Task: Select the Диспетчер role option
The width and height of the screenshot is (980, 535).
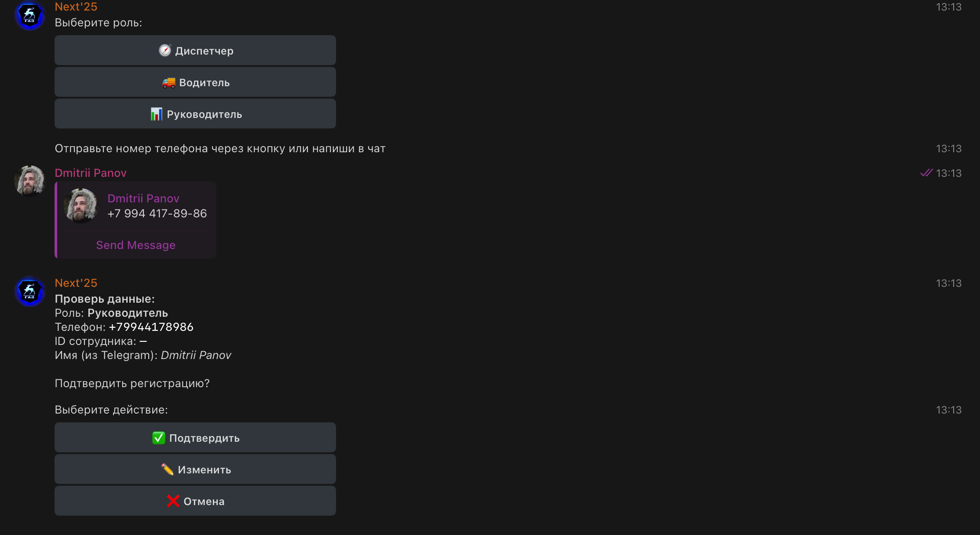Action: 195,50
